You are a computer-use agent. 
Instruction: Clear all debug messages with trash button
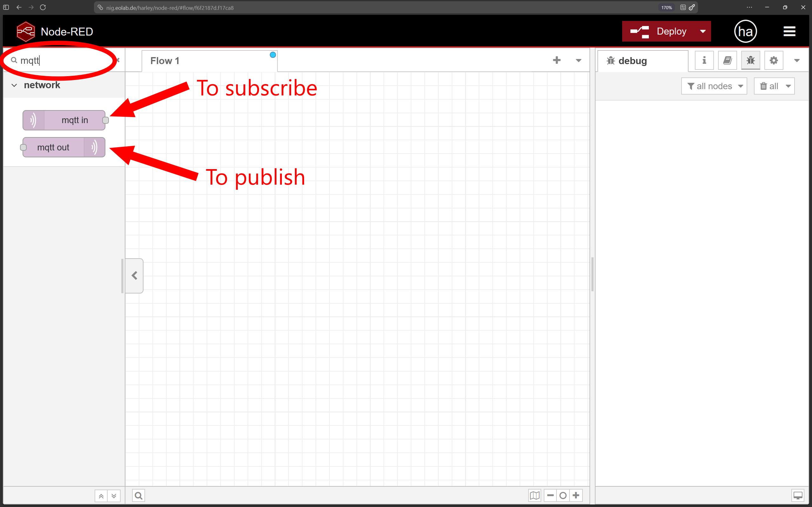(x=769, y=86)
